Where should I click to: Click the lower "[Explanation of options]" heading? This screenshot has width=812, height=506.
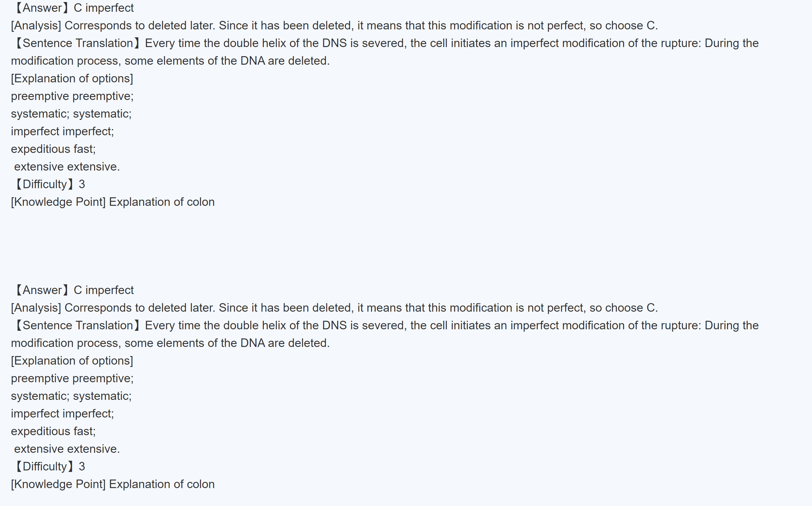tap(72, 360)
